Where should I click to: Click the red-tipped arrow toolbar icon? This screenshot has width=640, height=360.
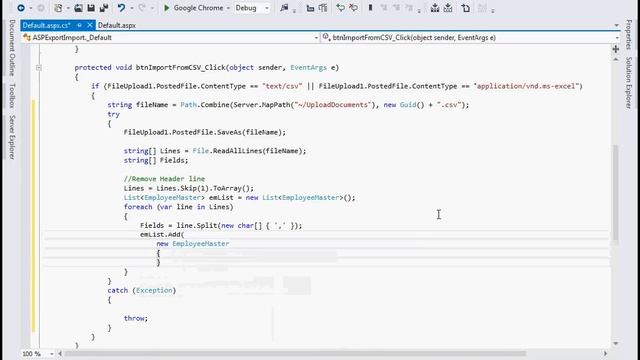click(353, 7)
